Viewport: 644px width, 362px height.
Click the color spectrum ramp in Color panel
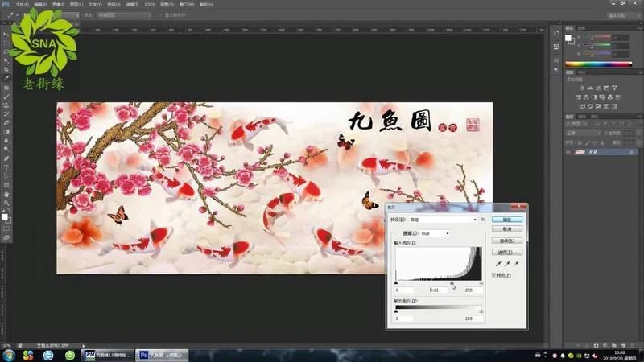[x=598, y=64]
